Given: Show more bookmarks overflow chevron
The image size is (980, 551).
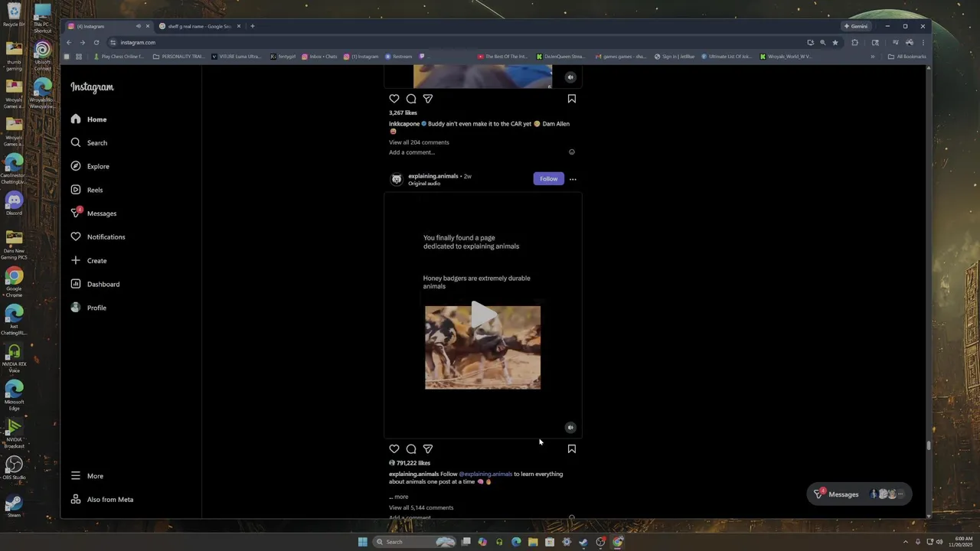Looking at the screenshot, I should click(x=872, y=57).
